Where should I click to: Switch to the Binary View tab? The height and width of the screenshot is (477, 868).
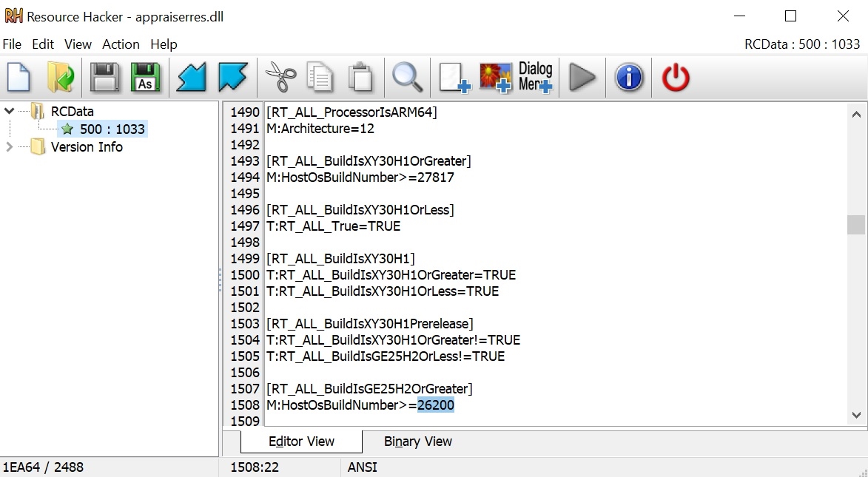418,442
